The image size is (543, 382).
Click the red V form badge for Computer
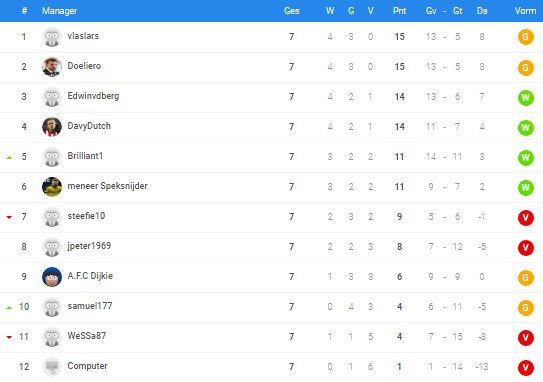pyautogui.click(x=525, y=368)
